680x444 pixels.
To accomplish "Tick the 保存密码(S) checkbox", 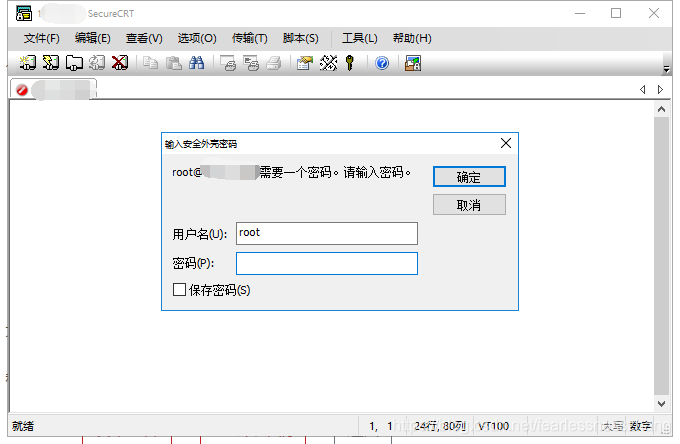I will [179, 289].
